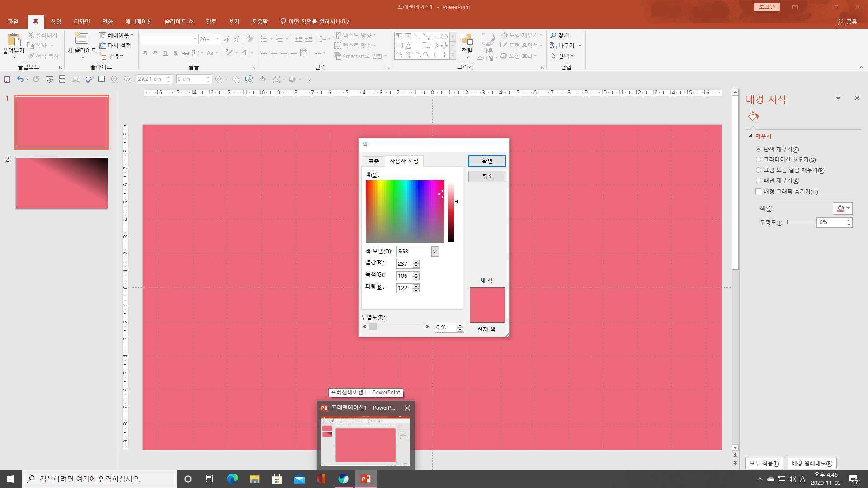The width and height of the screenshot is (868, 488).
Task: Open the Find magnifier tool
Action: [x=560, y=35]
